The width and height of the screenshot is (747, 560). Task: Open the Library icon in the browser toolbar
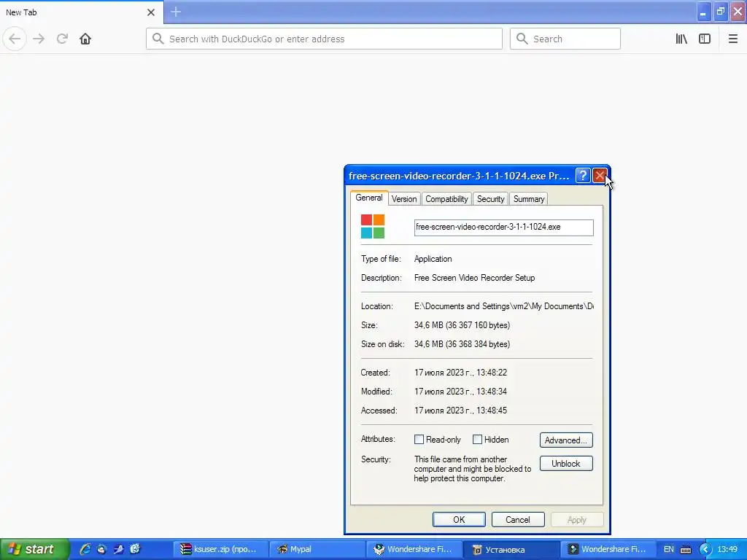(x=681, y=39)
